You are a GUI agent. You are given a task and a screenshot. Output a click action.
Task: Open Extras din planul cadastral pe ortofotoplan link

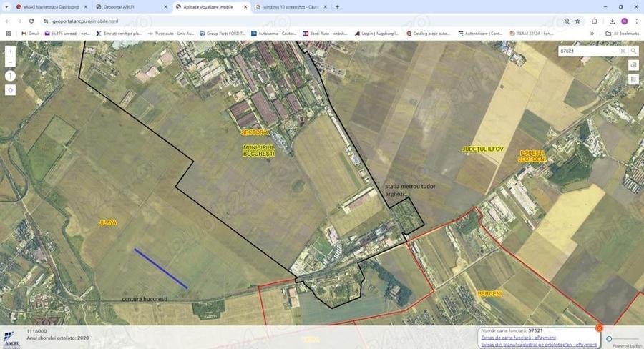(538, 345)
